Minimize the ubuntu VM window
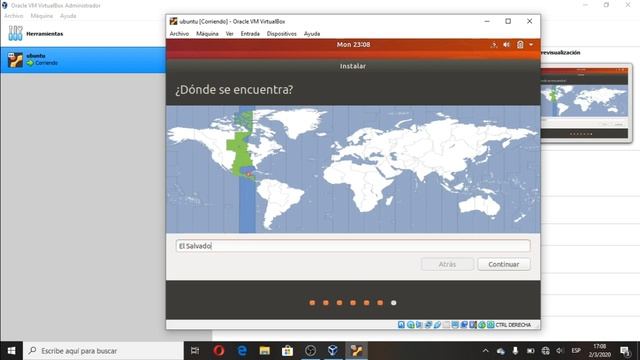This screenshot has width=640, height=360. tap(487, 21)
